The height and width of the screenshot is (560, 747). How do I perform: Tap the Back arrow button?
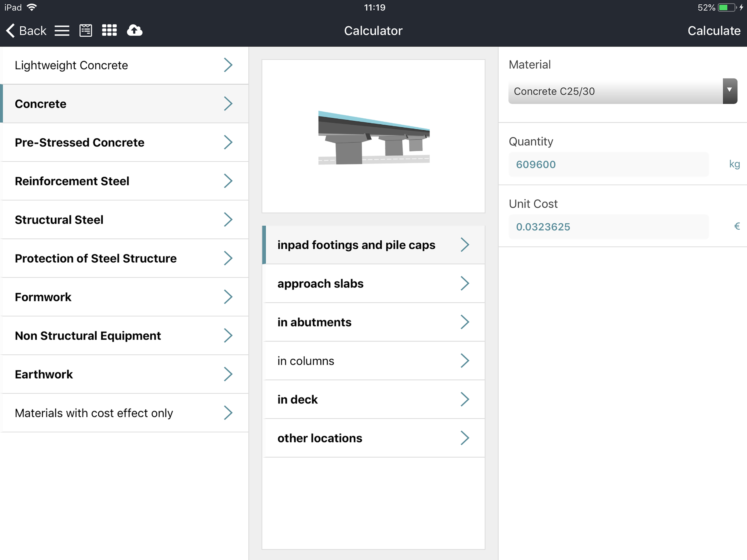click(26, 31)
